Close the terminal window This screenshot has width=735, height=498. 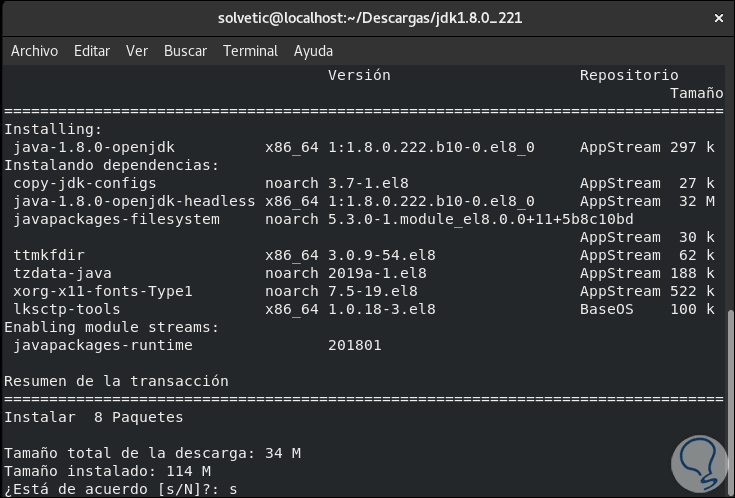(717, 18)
